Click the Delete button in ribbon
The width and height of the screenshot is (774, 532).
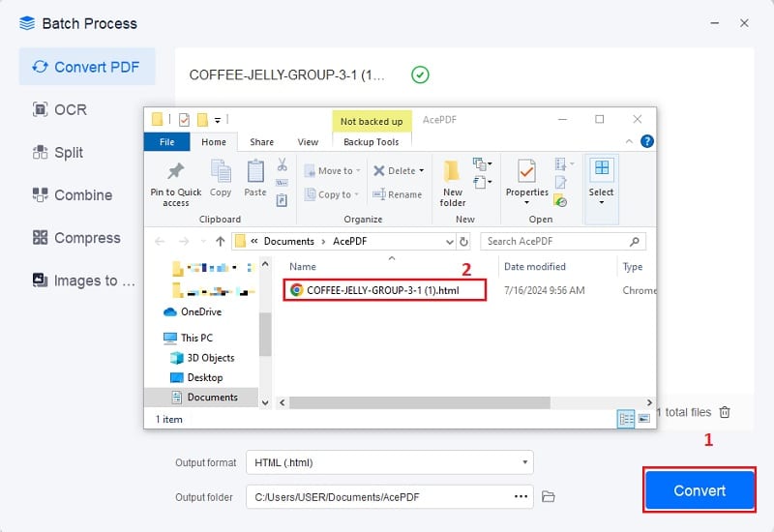[x=395, y=171]
